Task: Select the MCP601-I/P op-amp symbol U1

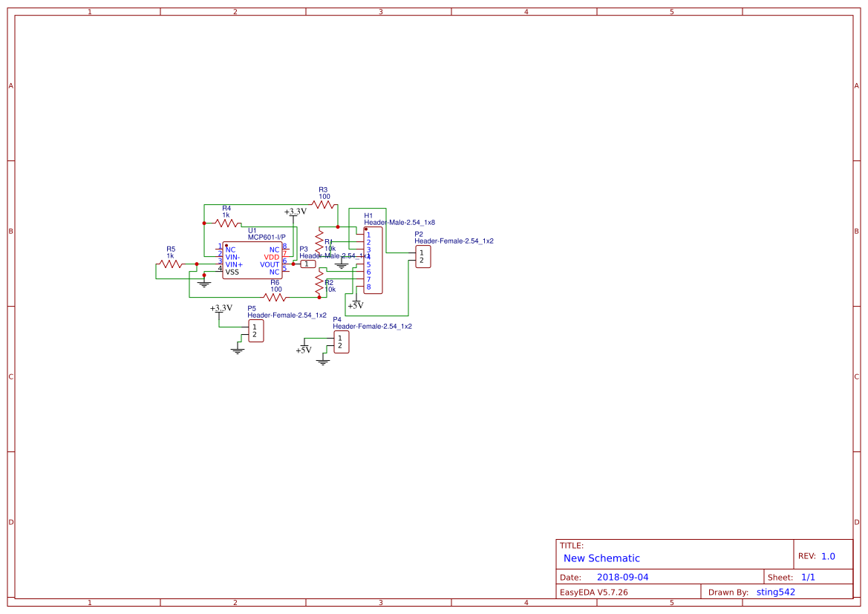Action: [x=252, y=261]
